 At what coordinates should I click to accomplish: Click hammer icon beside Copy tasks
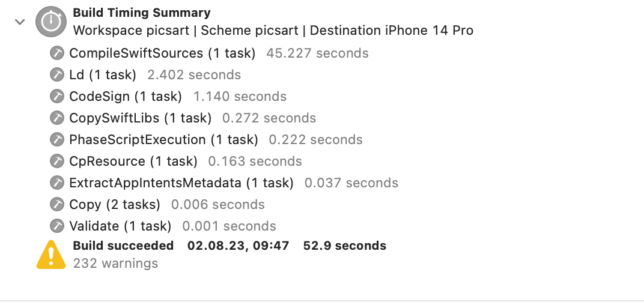[x=57, y=204]
